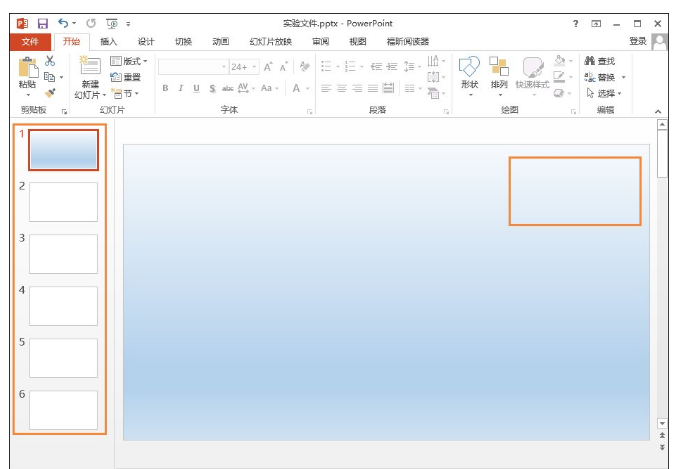Click the vertical scrollbar's down arrow

click(x=662, y=424)
